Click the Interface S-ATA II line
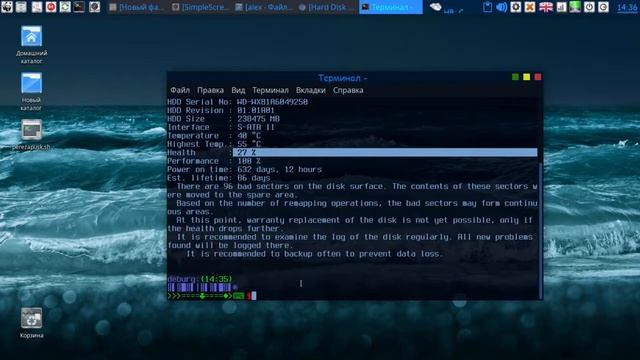The height and width of the screenshot is (360, 640). tap(221, 127)
